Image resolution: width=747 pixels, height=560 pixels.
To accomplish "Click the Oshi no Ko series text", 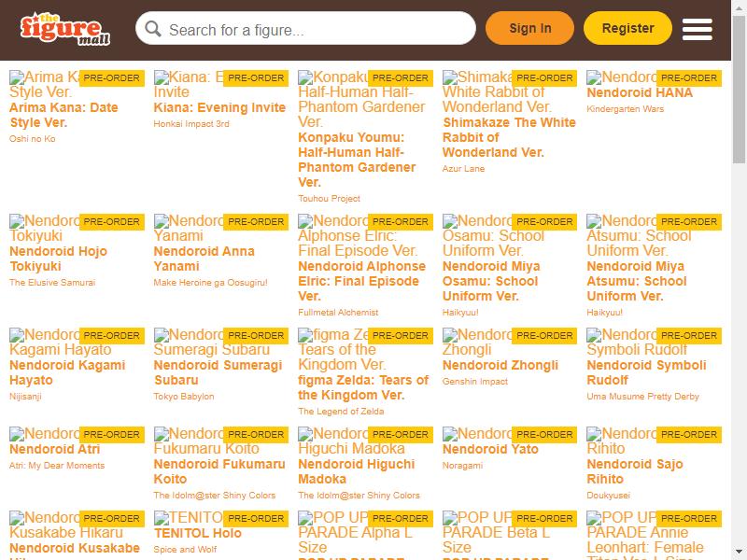I will pyautogui.click(x=33, y=138).
